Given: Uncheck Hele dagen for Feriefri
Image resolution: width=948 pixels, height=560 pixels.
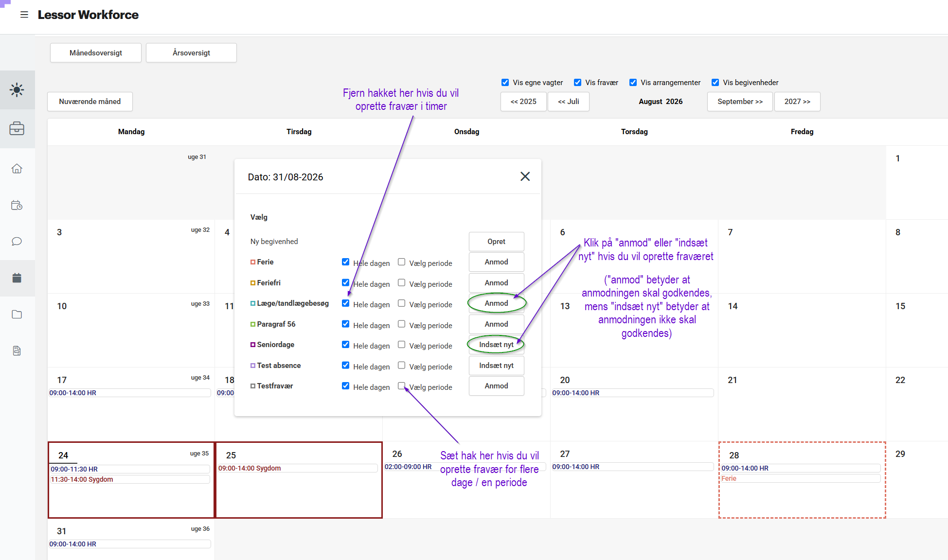Looking at the screenshot, I should 345,282.
